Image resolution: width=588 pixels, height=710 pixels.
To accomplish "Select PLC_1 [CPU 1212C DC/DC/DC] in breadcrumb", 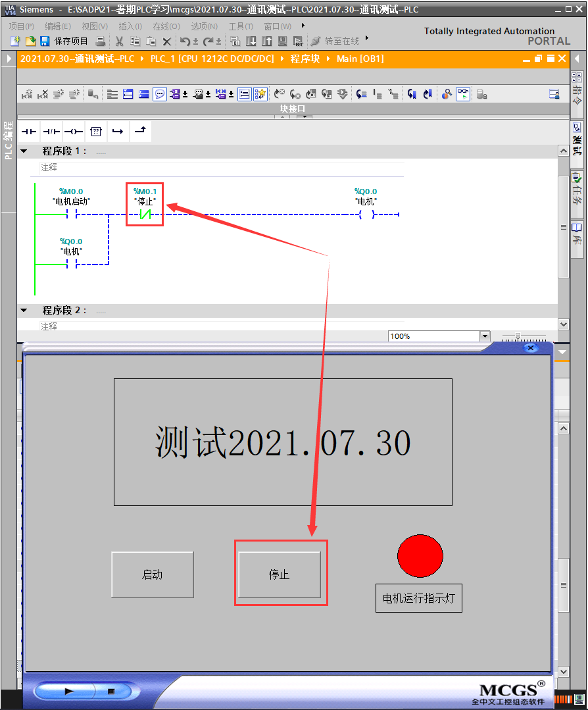I will click(x=212, y=59).
